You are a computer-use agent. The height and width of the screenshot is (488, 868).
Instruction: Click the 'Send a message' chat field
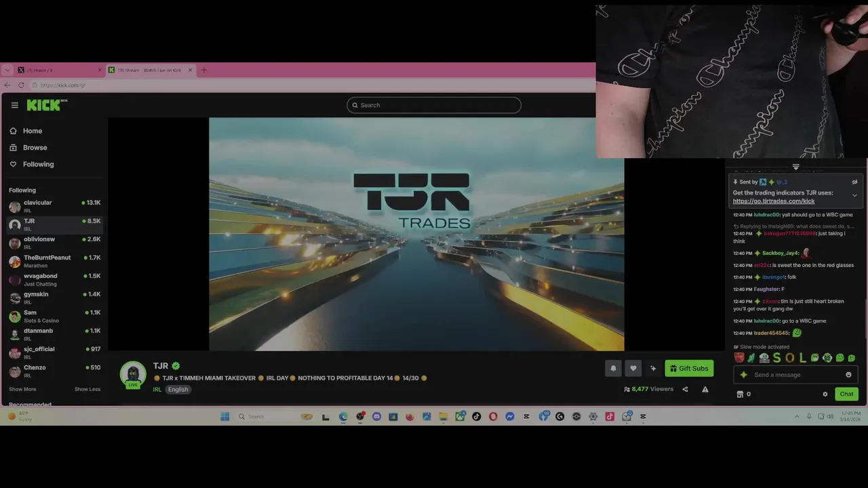[x=795, y=375]
